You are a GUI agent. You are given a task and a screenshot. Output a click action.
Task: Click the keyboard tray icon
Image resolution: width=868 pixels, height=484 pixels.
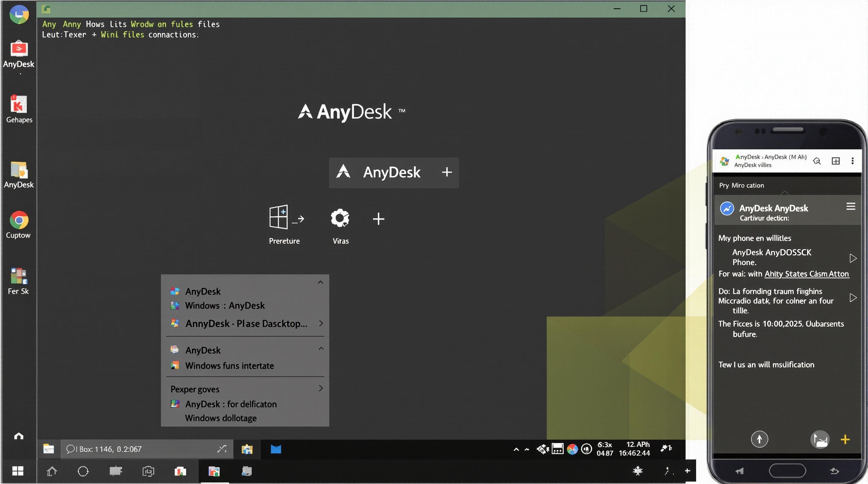(x=557, y=449)
